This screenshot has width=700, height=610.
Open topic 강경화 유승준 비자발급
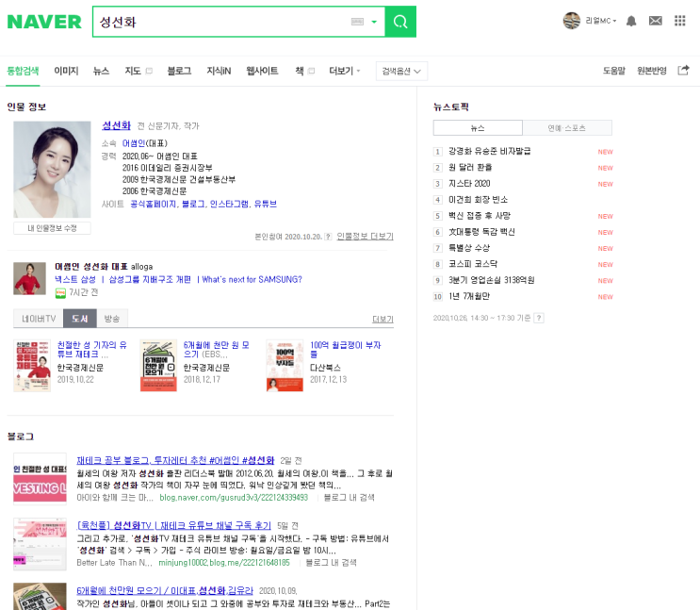489,152
